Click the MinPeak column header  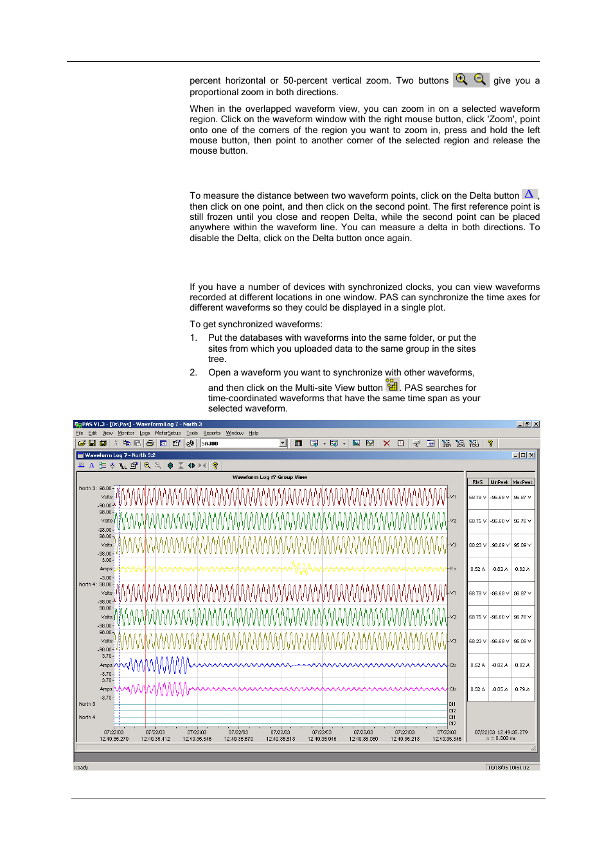(x=499, y=482)
